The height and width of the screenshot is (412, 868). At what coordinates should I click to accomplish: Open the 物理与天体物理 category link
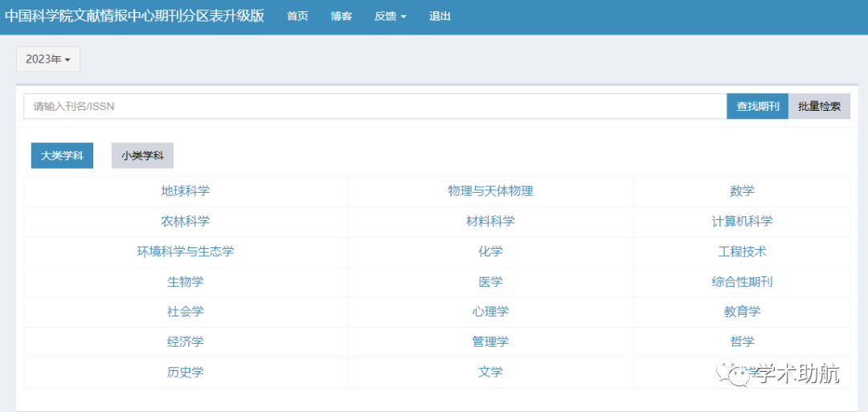coord(490,191)
